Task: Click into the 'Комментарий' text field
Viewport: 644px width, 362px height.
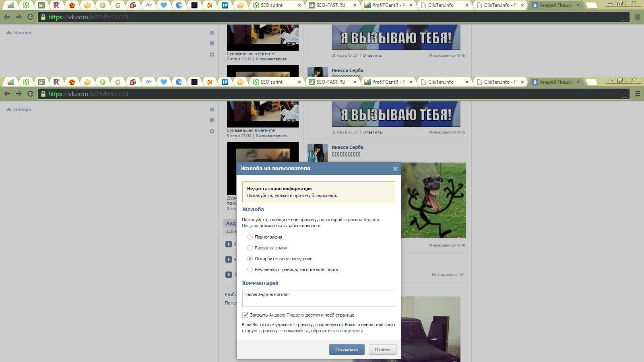Action: coord(318,298)
